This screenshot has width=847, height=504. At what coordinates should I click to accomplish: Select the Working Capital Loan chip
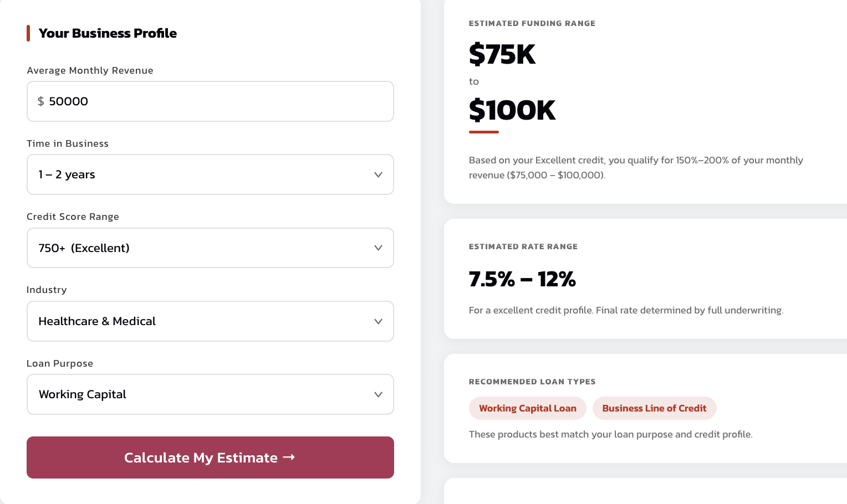[527, 408]
